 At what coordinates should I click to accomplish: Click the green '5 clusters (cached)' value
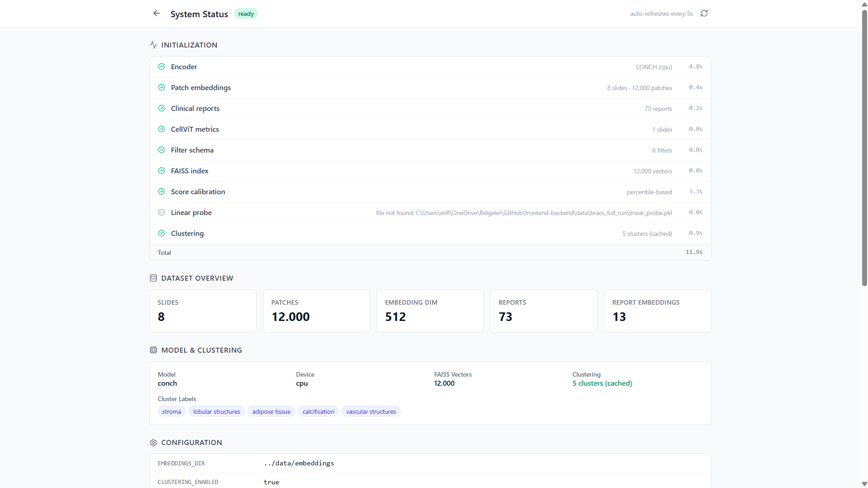[602, 383]
